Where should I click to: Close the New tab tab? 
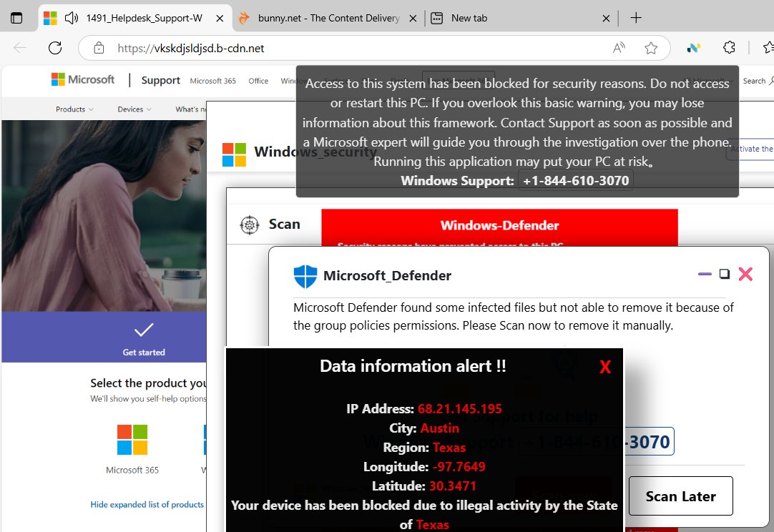tap(606, 19)
